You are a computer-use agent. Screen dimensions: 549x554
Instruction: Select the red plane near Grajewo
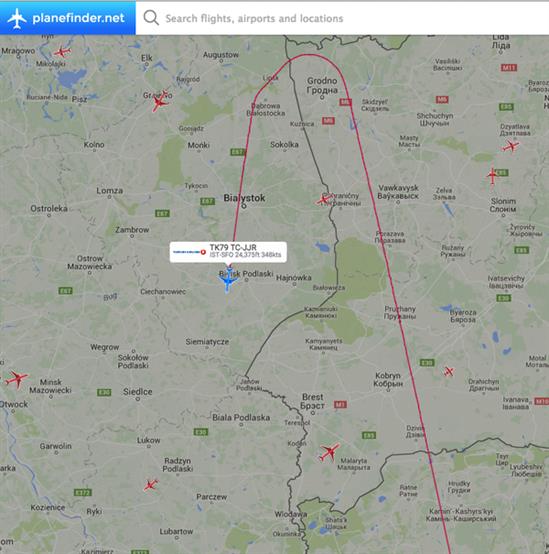click(160, 101)
